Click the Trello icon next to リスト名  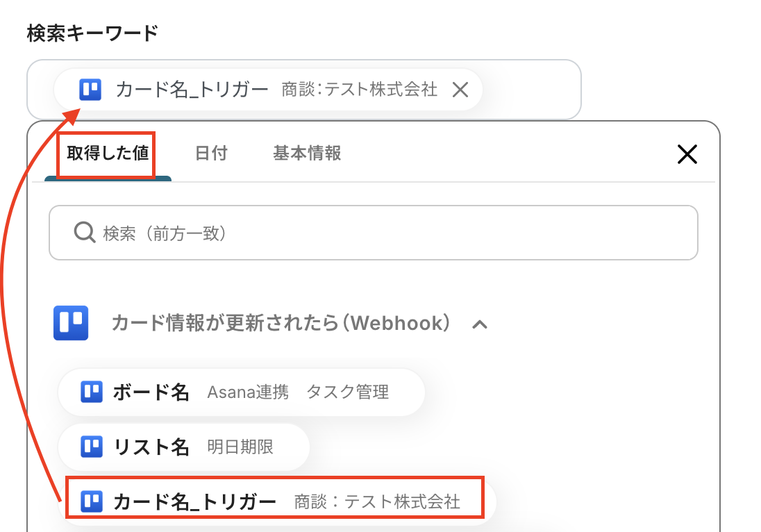(92, 447)
